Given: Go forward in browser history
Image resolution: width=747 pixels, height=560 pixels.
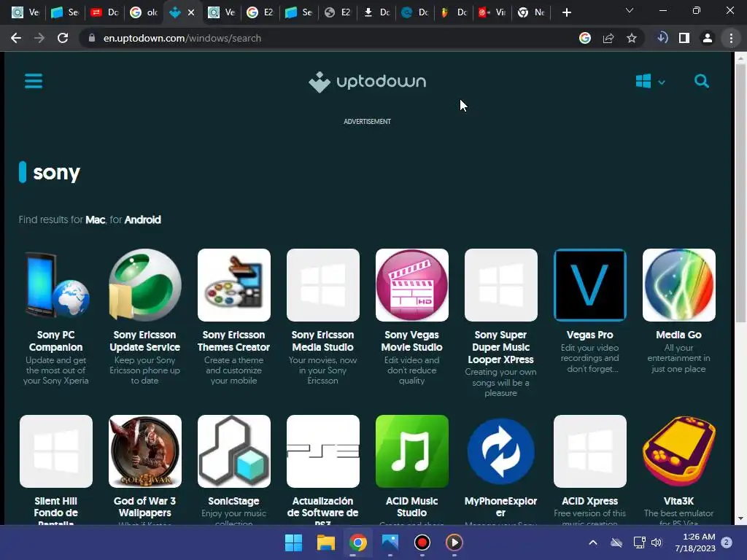Looking at the screenshot, I should pos(39,38).
